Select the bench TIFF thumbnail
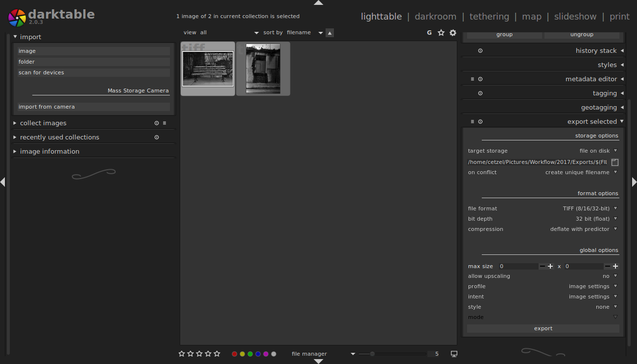The width and height of the screenshot is (637, 364). point(208,68)
